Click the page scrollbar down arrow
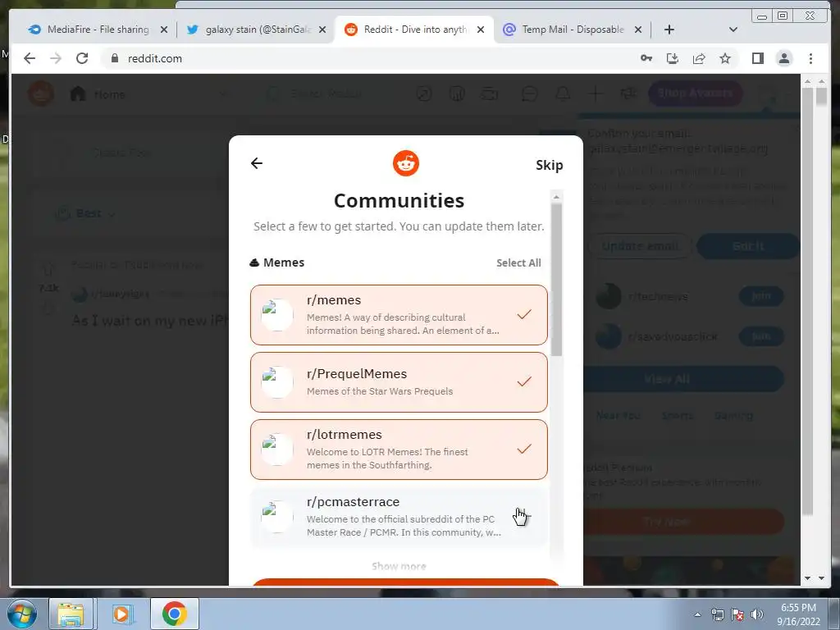Viewport: 840px width, 630px height. point(807,578)
